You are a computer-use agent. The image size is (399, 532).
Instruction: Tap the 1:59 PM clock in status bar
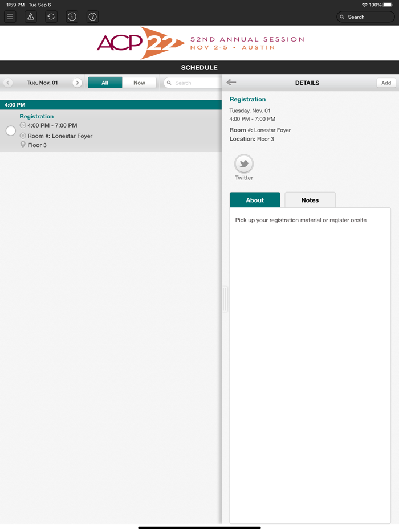pyautogui.click(x=15, y=5)
